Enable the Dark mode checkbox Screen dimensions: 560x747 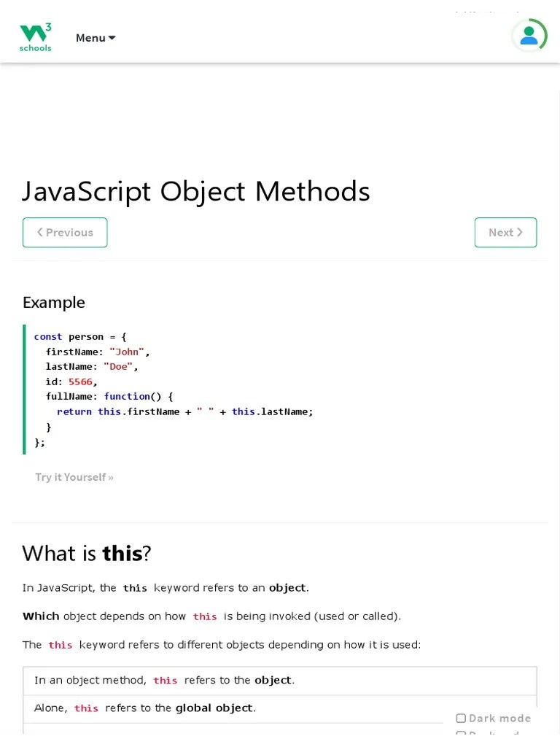[x=461, y=718]
